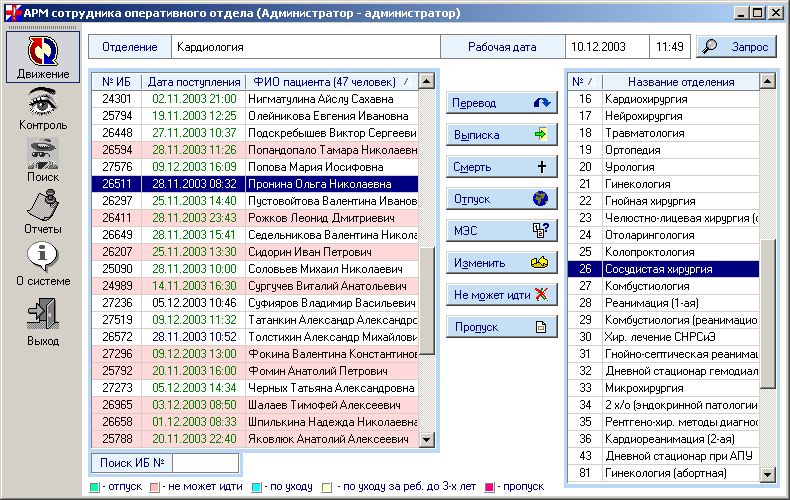Sort departments by № column header
Image resolution: width=790 pixels, height=500 pixels.
pyautogui.click(x=584, y=82)
